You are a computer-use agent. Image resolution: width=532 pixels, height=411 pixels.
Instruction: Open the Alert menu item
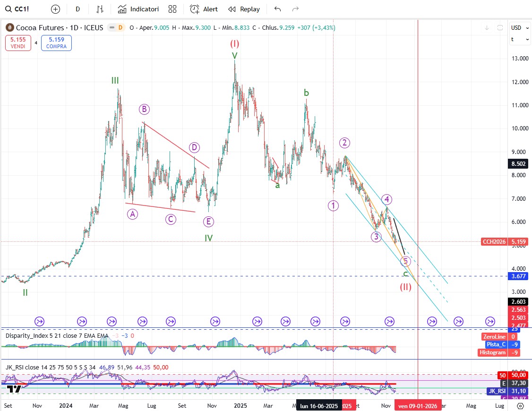[x=204, y=9]
